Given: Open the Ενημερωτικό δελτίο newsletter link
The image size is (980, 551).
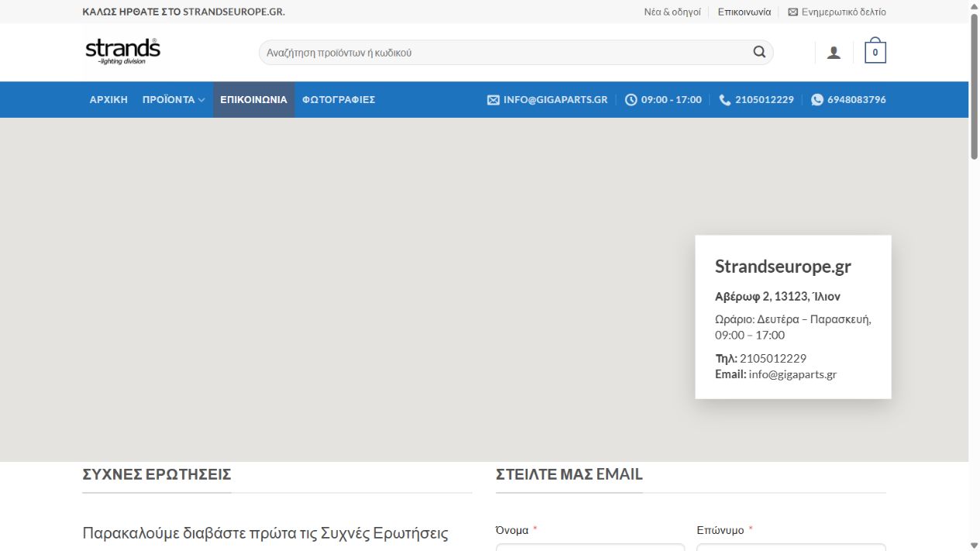Looking at the screenshot, I should (844, 12).
